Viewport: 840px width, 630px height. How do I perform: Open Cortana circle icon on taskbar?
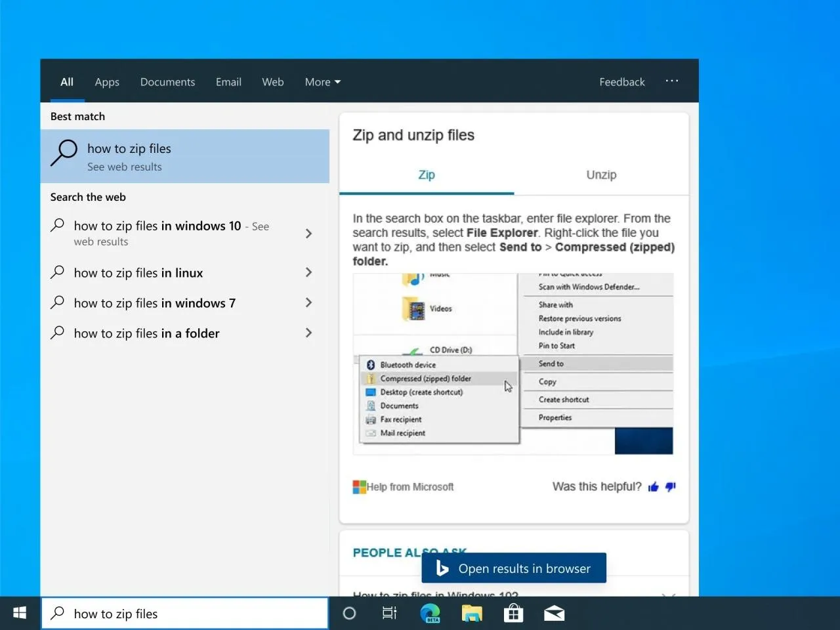point(349,613)
